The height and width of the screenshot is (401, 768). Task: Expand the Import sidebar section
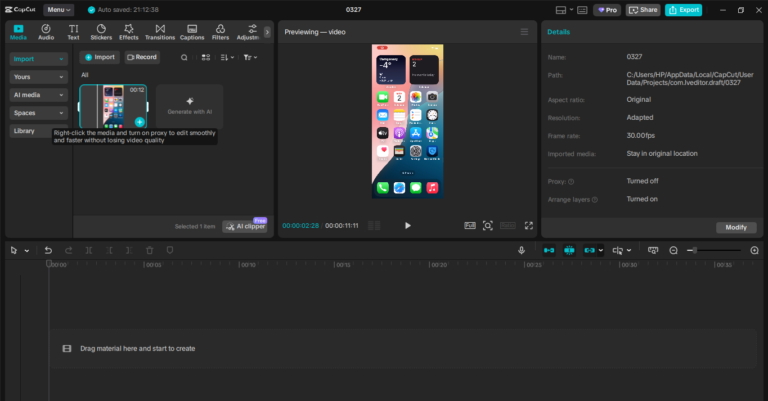38,59
